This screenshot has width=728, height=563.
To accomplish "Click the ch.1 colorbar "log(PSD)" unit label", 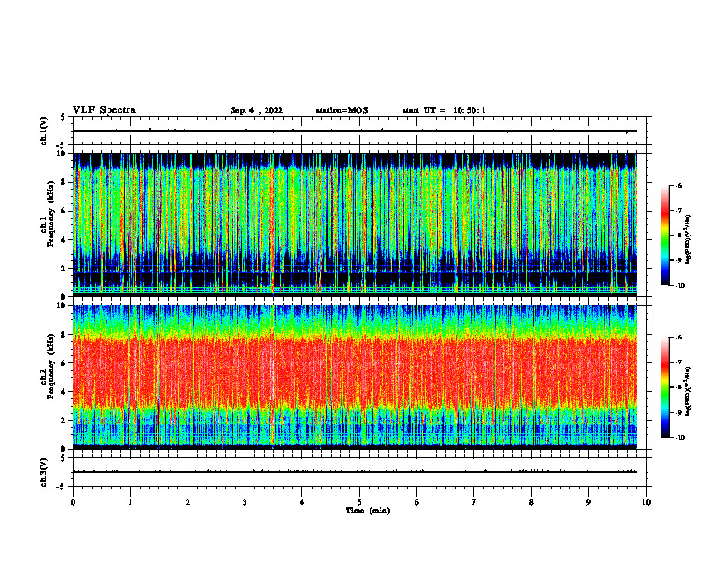I will pyautogui.click(x=688, y=240).
